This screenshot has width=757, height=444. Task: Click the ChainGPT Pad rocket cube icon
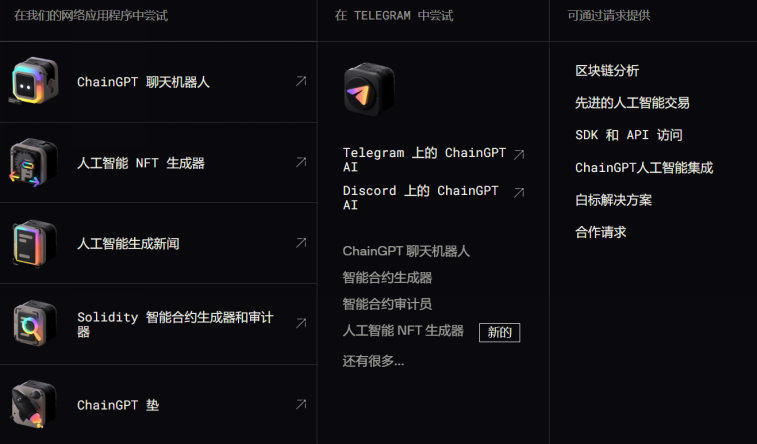[x=34, y=404]
